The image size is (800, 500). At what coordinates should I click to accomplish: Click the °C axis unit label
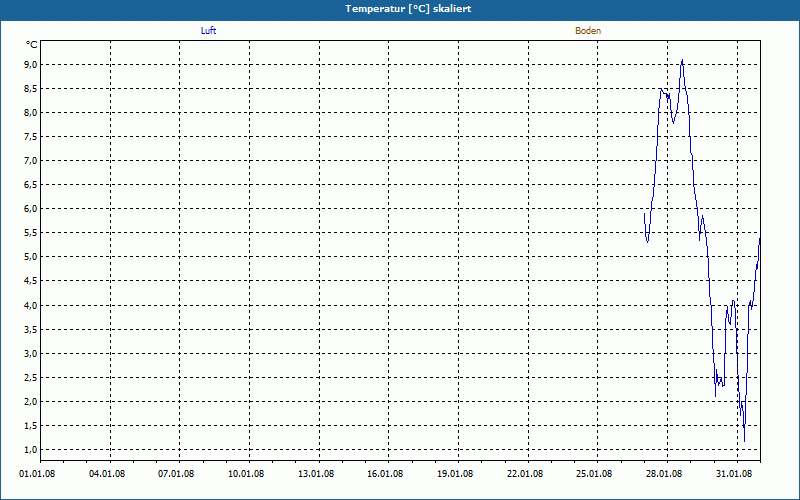(x=32, y=45)
